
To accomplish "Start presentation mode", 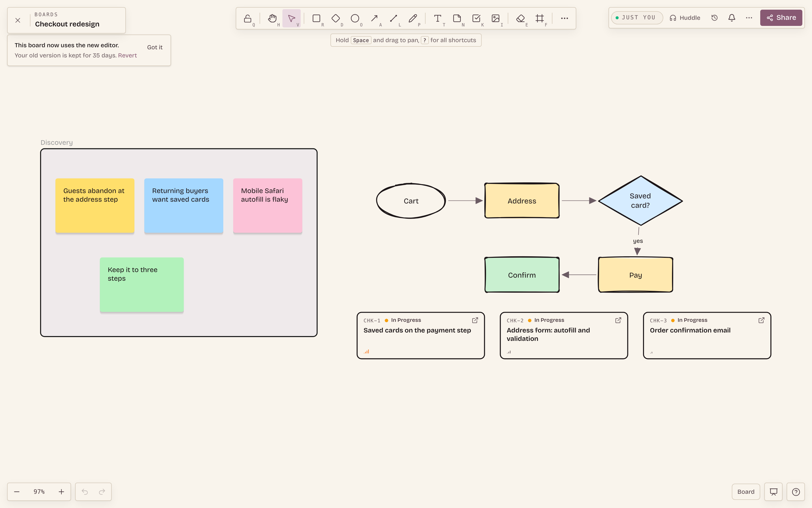I will (x=773, y=491).
